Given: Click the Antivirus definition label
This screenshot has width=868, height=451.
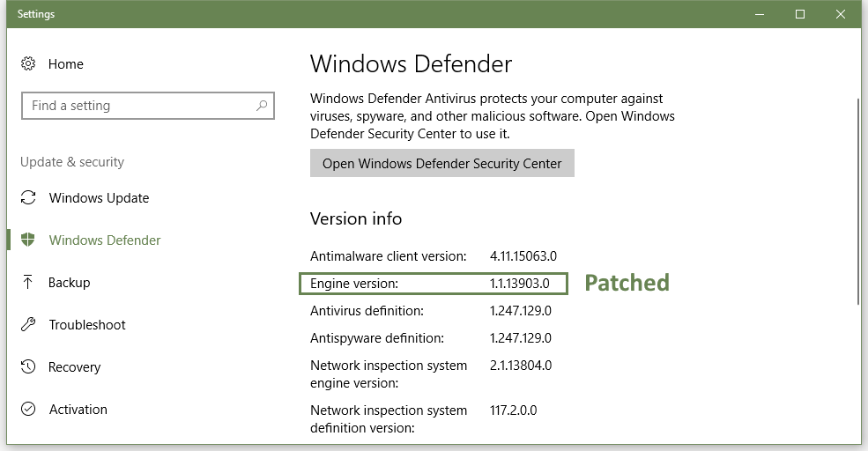Looking at the screenshot, I should 367,311.
